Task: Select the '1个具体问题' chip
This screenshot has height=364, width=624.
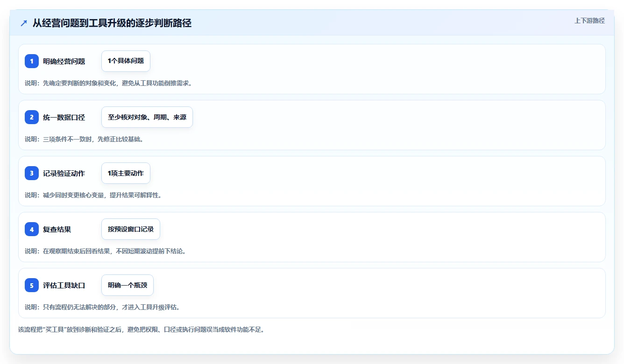Action: click(x=126, y=61)
